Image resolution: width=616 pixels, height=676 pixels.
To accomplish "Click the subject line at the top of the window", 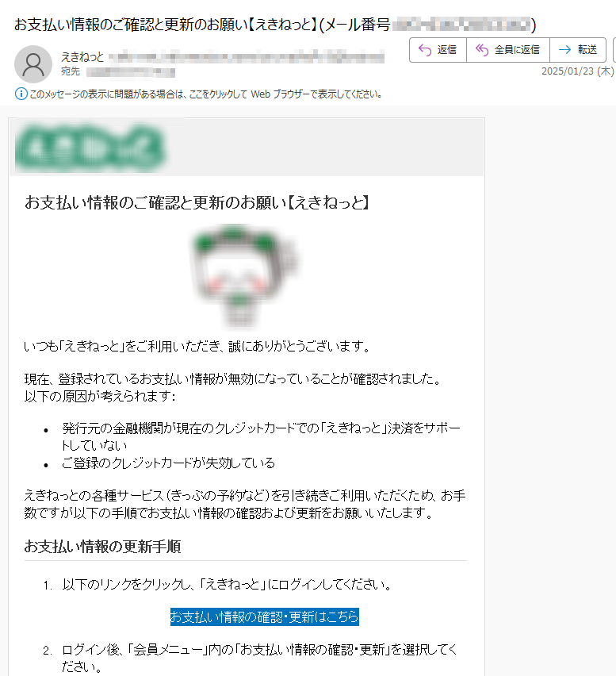I will [x=275, y=25].
